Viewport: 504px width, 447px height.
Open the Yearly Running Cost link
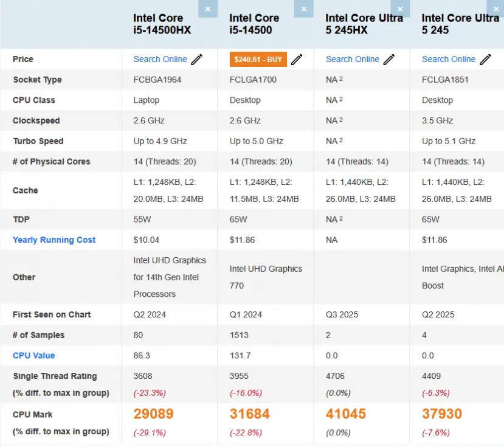[53, 240]
